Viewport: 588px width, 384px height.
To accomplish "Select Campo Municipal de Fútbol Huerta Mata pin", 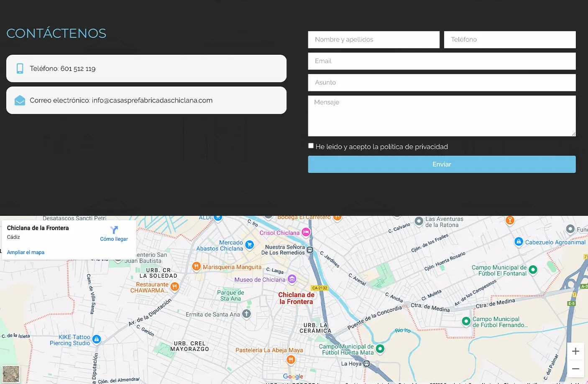I will [380, 348].
